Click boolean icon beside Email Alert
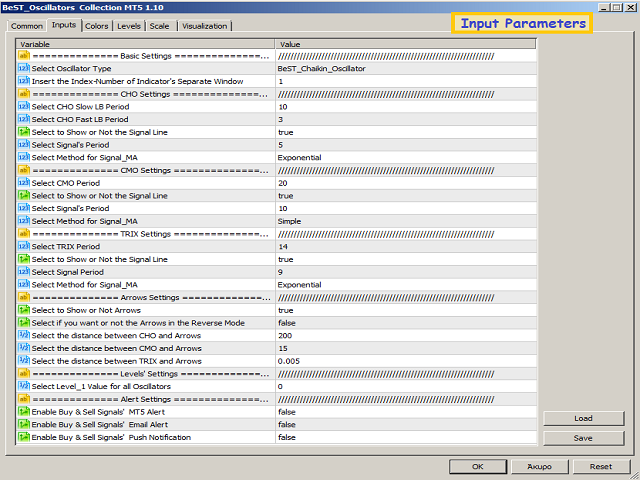Image resolution: width=640 pixels, height=480 pixels. click(x=24, y=424)
